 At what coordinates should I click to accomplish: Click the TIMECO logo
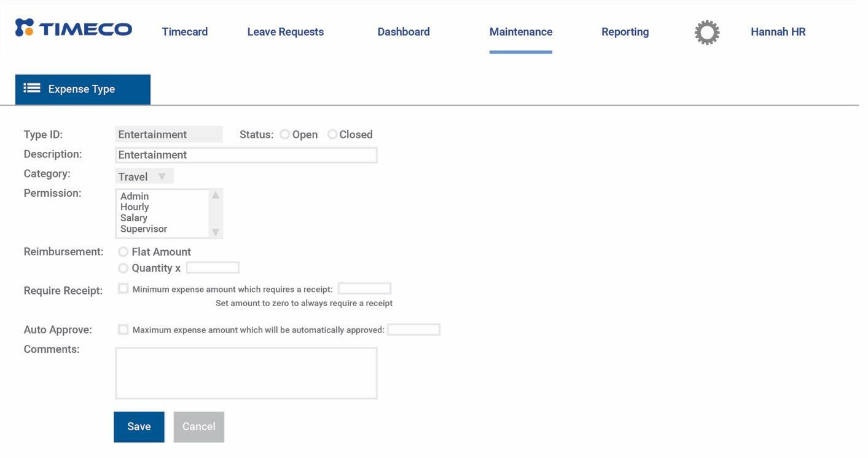tap(74, 27)
